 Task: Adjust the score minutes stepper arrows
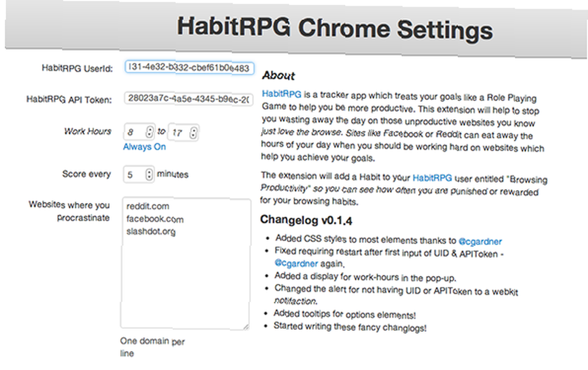[x=149, y=175]
